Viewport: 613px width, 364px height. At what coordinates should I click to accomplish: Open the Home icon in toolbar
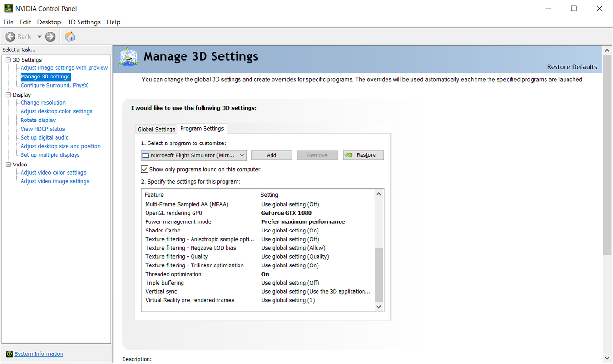click(70, 36)
